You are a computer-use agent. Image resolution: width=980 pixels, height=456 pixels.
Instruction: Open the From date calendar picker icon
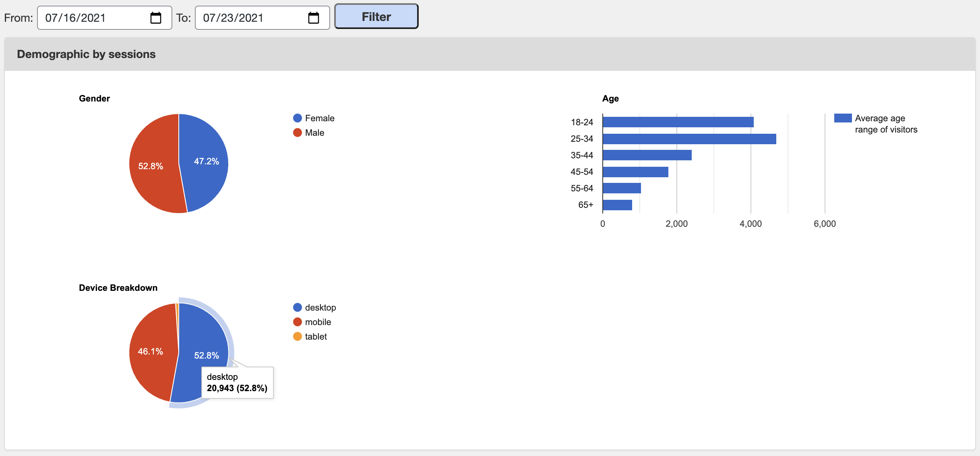[155, 18]
